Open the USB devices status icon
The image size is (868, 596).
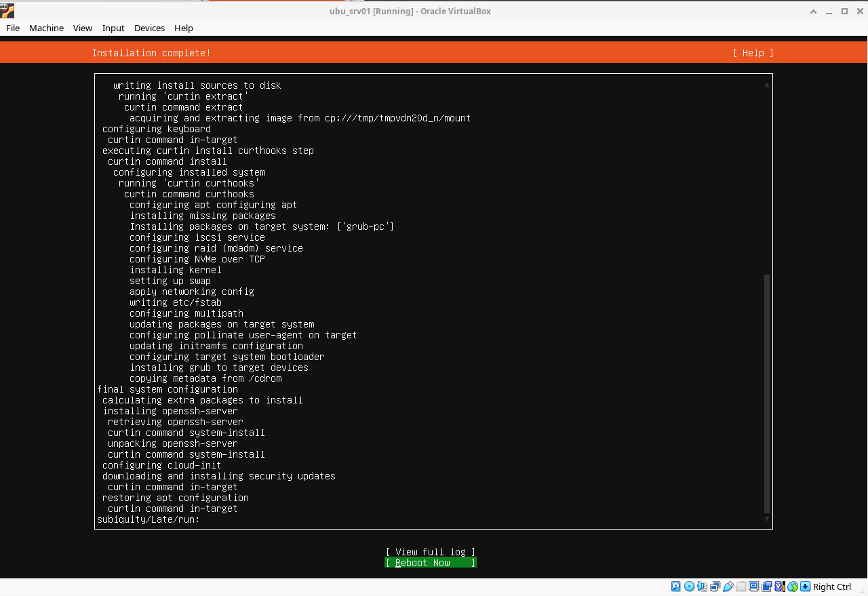point(728,587)
